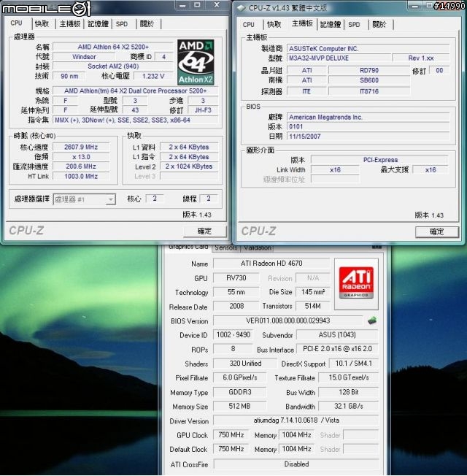Click the ATI CrossFire Disabled field
Viewport: 467px width, 476px height.
click(x=296, y=464)
